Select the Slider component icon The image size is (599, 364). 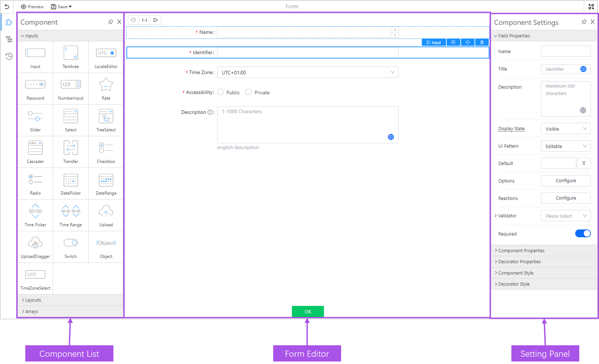pyautogui.click(x=35, y=116)
